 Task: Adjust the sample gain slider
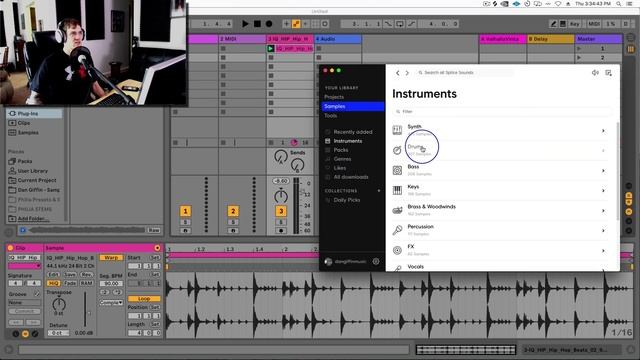click(85, 309)
